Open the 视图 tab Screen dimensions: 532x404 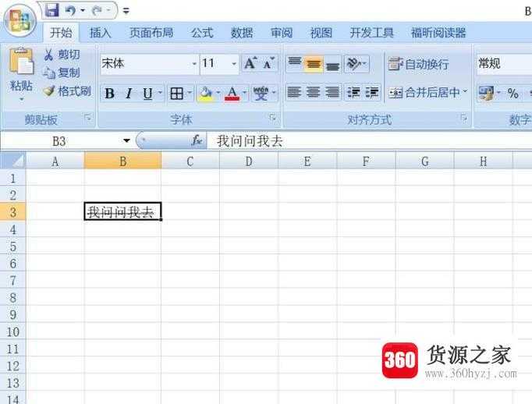point(321,33)
